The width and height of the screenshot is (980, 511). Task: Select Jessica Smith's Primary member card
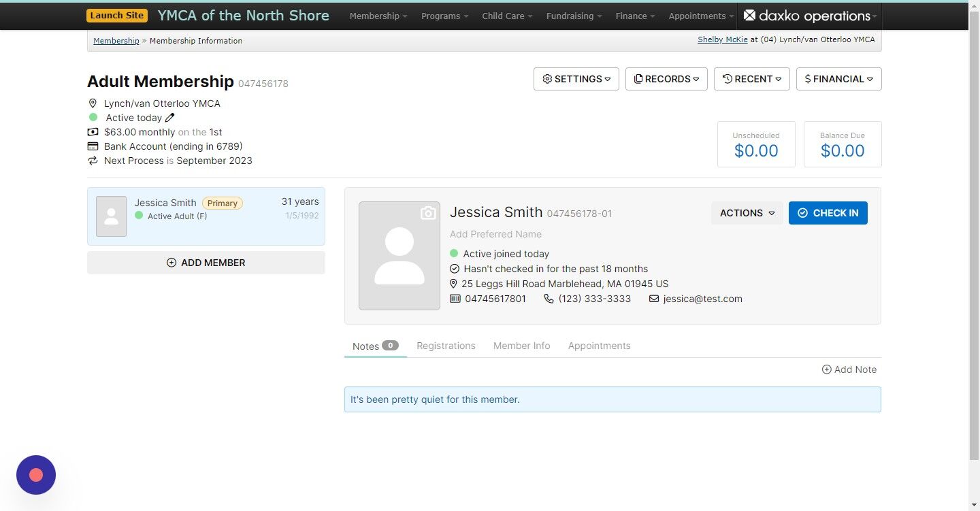tap(206, 216)
